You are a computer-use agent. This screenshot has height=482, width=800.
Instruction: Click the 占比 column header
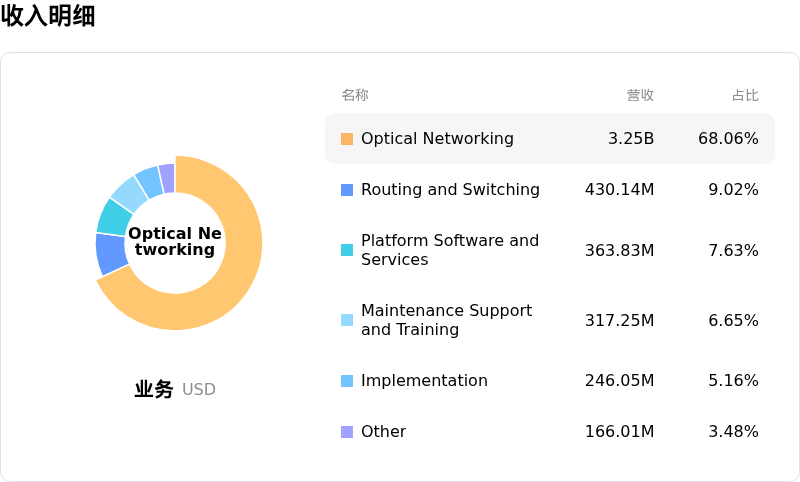[x=745, y=96]
